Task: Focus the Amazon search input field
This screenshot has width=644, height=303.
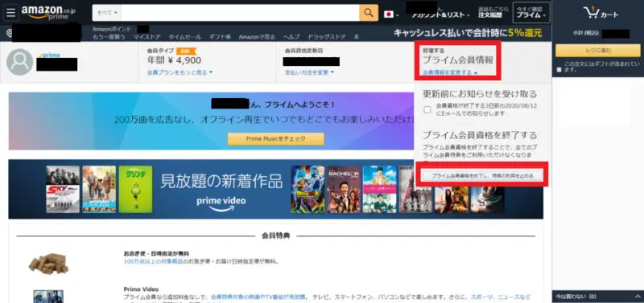Action: pos(240,13)
